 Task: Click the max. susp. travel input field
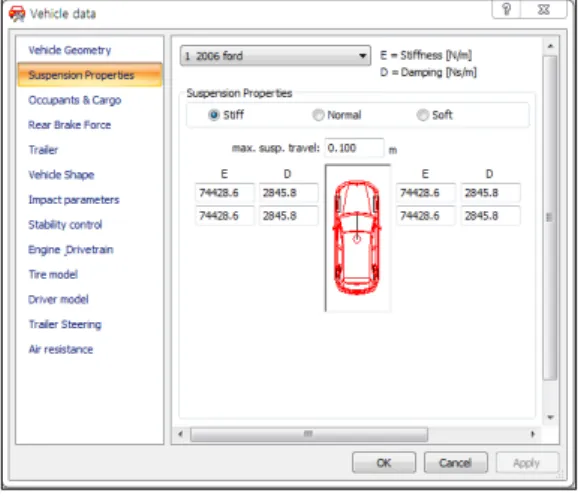click(x=354, y=148)
